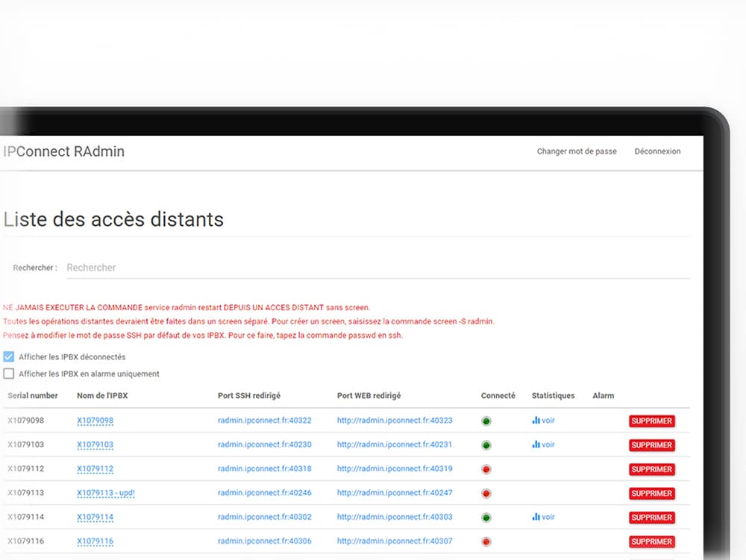This screenshot has height=560, width=746.
Task: Click Port WEB redirigé column header
Action: point(369,395)
